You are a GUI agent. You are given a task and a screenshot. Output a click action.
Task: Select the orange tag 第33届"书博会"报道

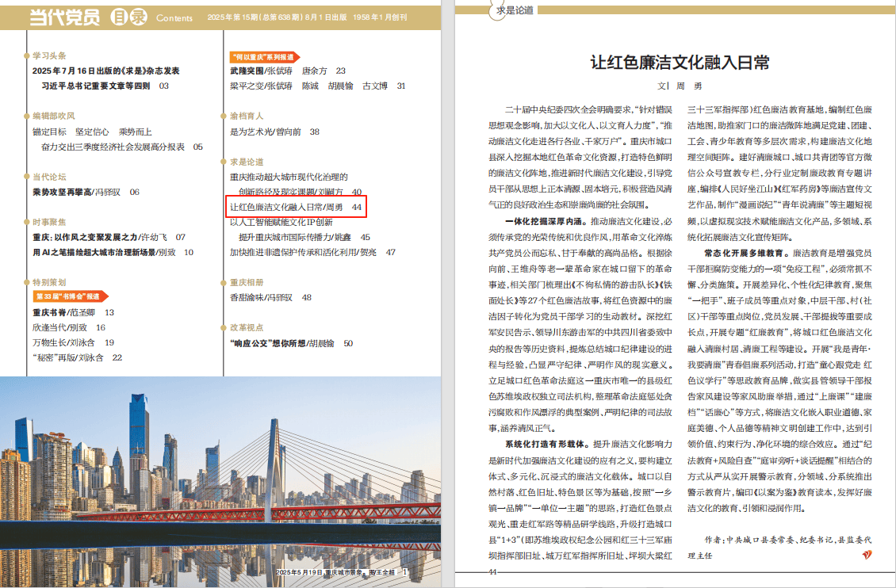tap(71, 296)
